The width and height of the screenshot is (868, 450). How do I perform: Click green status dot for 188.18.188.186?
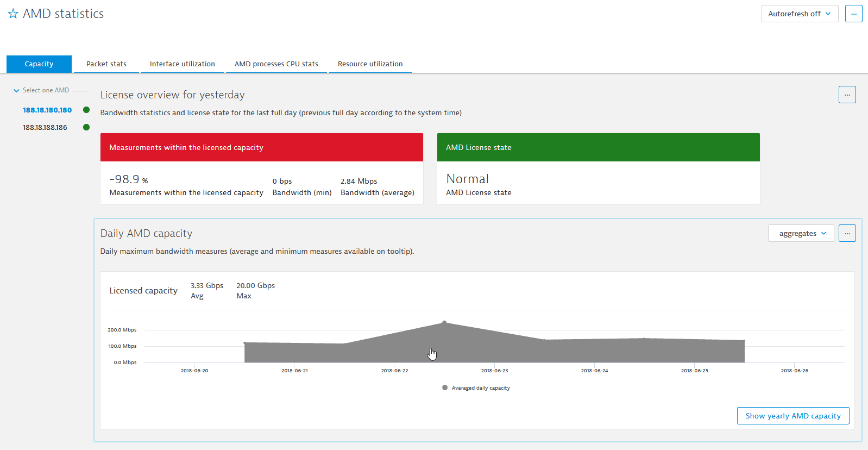(86, 127)
